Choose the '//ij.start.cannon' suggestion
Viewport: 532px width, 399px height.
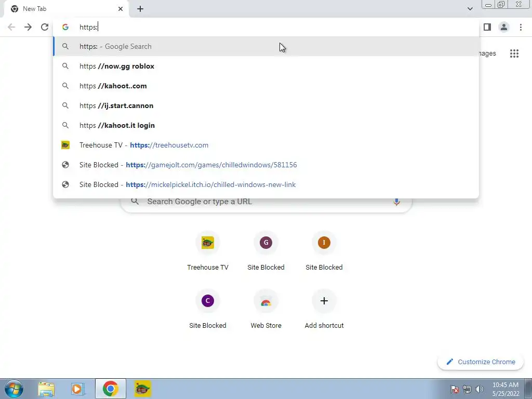point(265,105)
